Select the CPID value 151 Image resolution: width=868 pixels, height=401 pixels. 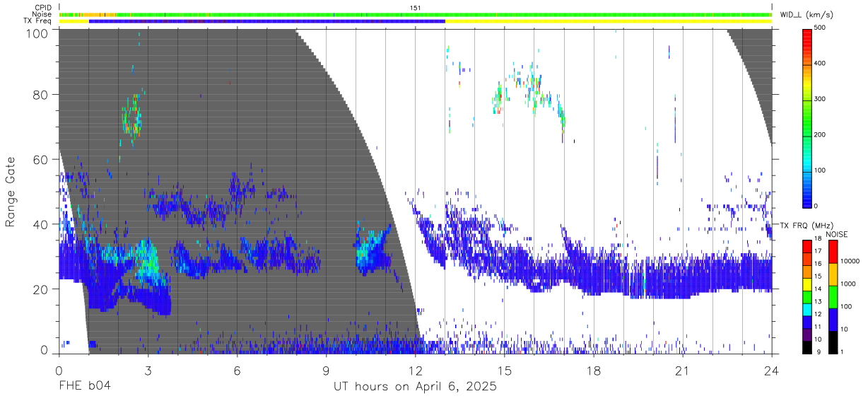click(415, 8)
